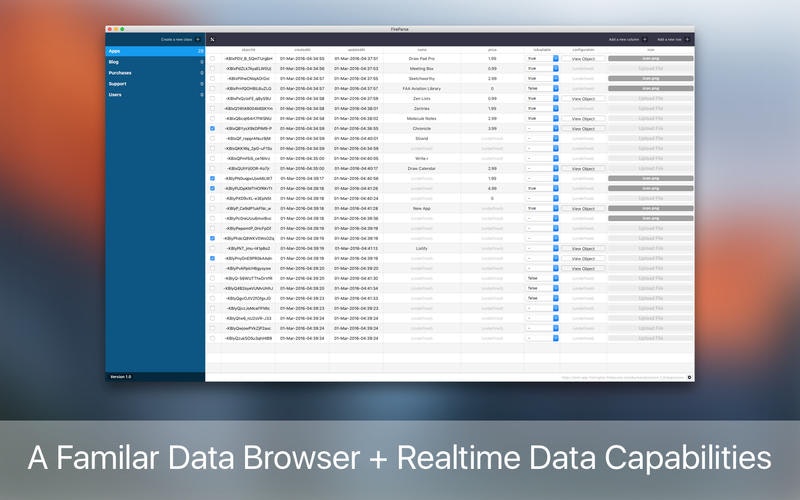Tick the checkbox for the Draw Pad Pro row
The height and width of the screenshot is (500, 800).
[x=212, y=59]
